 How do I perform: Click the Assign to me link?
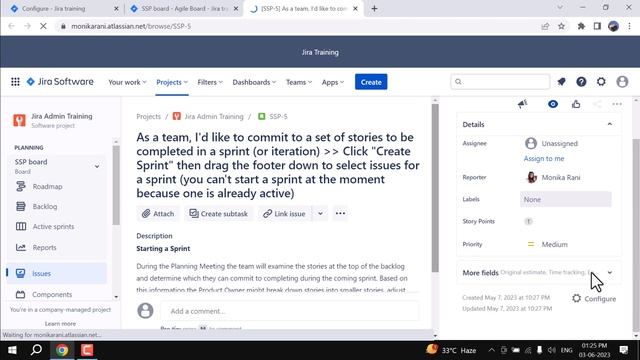click(544, 159)
